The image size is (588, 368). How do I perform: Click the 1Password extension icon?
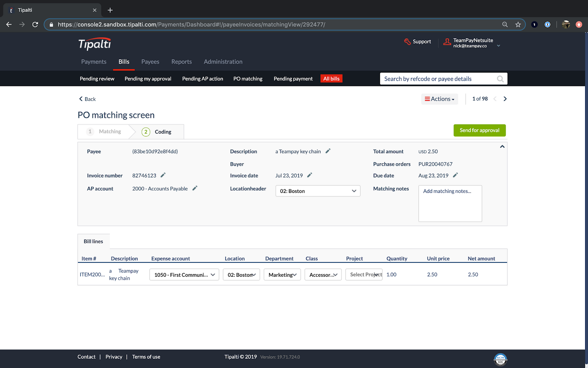[548, 24]
